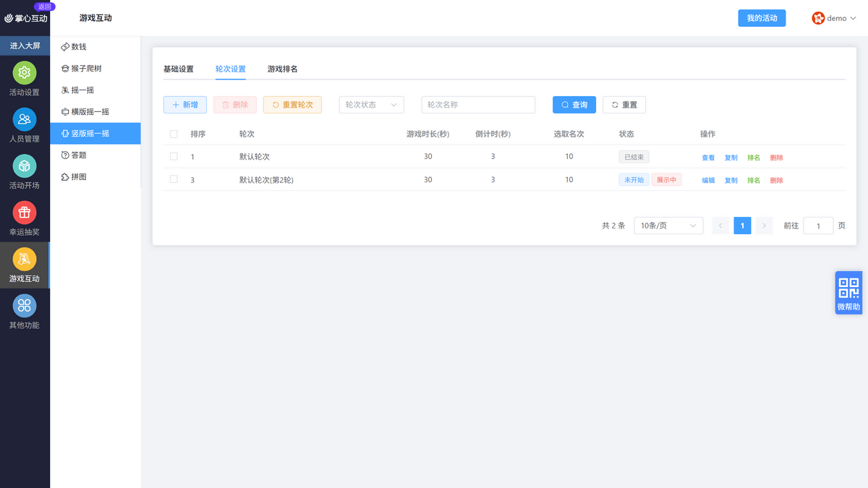Focus the 前往 page number input
The height and width of the screenshot is (488, 868).
(818, 226)
